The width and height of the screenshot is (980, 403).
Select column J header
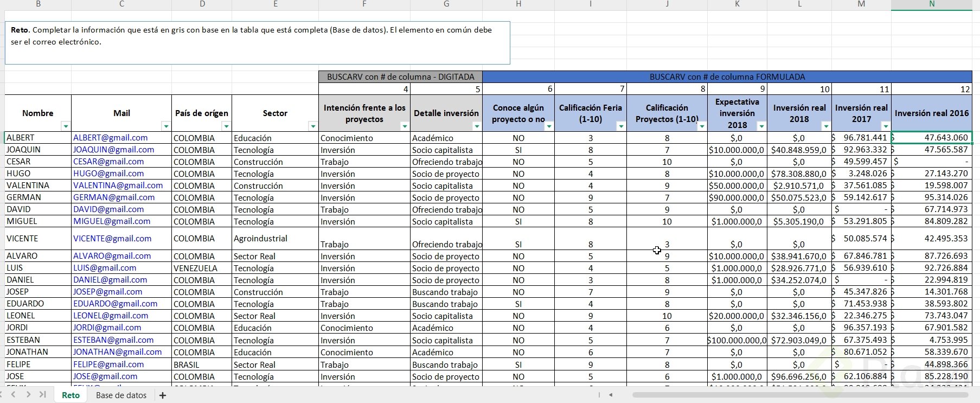pos(667,4)
